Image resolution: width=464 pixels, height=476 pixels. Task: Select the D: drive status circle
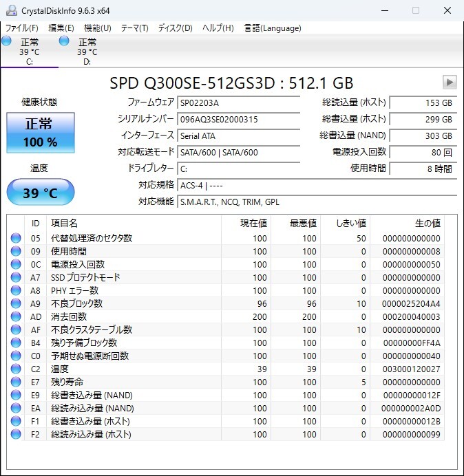64,41
